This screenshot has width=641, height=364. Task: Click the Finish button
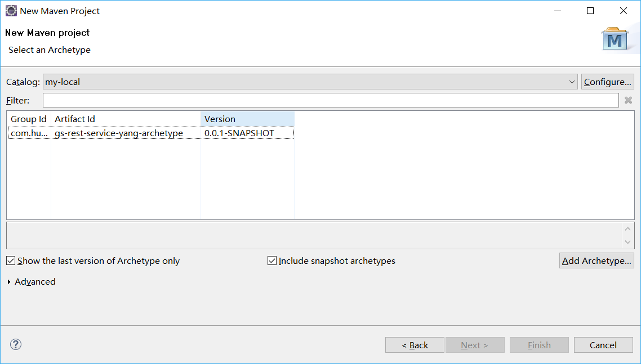tap(539, 345)
